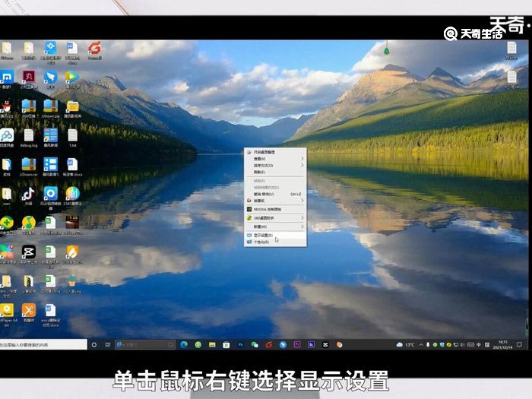
Task: Open the 剪映 black CapCut desktop icon
Action: [29, 252]
